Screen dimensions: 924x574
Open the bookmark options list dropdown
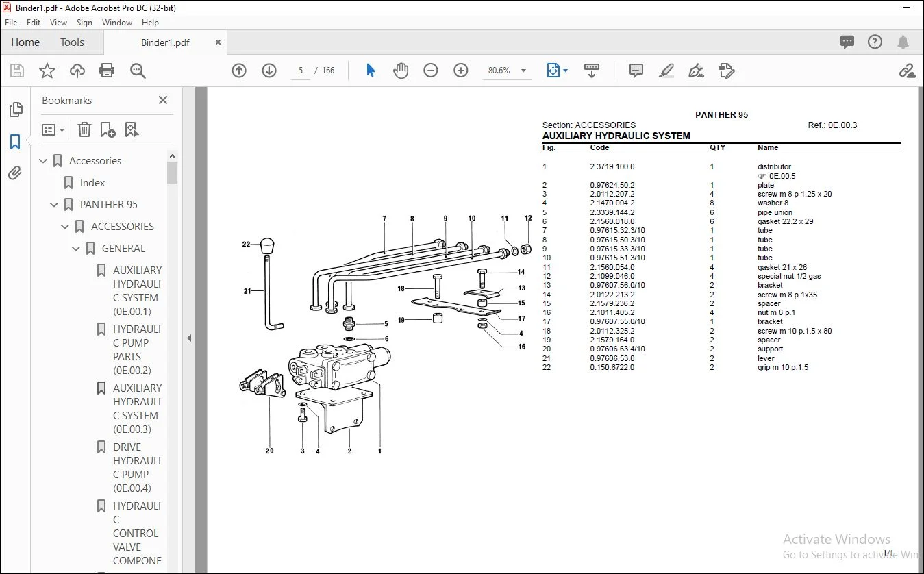pyautogui.click(x=53, y=129)
